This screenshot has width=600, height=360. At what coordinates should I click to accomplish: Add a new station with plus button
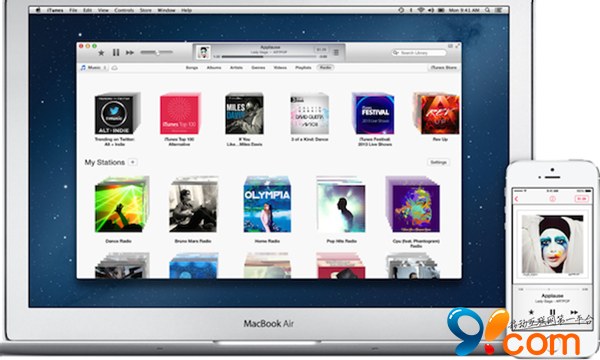(132, 162)
